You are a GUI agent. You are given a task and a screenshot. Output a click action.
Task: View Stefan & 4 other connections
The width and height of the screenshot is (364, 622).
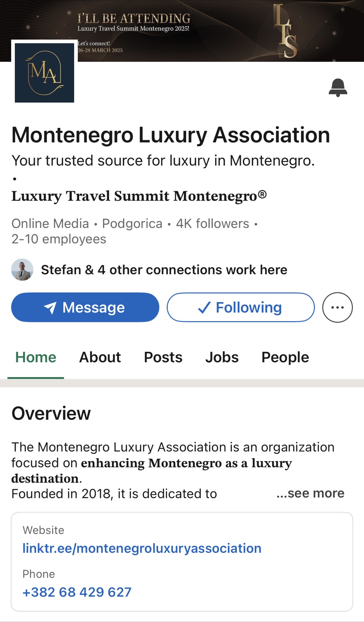point(164,270)
